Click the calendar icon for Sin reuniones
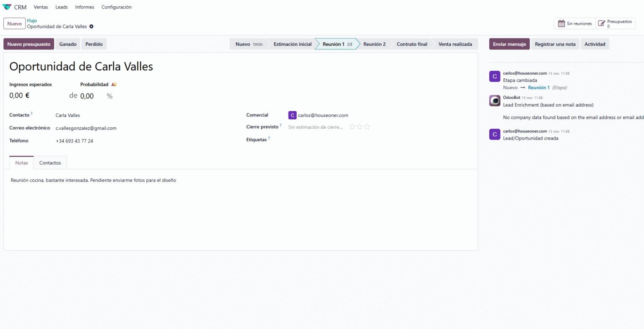The height and width of the screenshot is (329, 644). click(x=561, y=23)
